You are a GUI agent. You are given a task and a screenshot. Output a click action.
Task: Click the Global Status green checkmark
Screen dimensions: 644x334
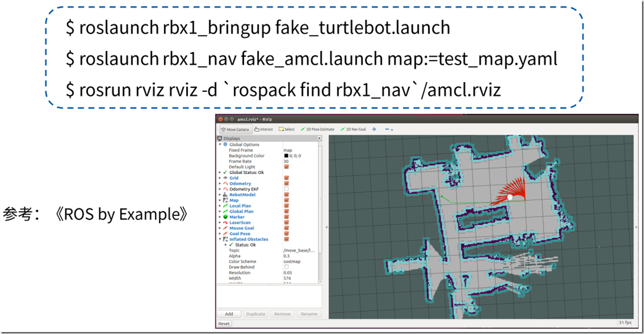point(225,172)
